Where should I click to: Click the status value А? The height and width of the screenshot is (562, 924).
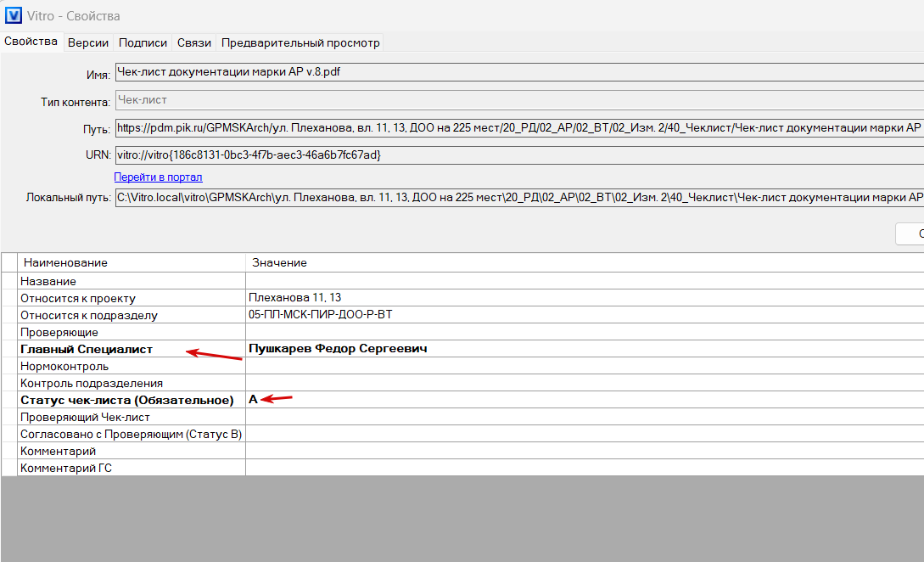(253, 399)
